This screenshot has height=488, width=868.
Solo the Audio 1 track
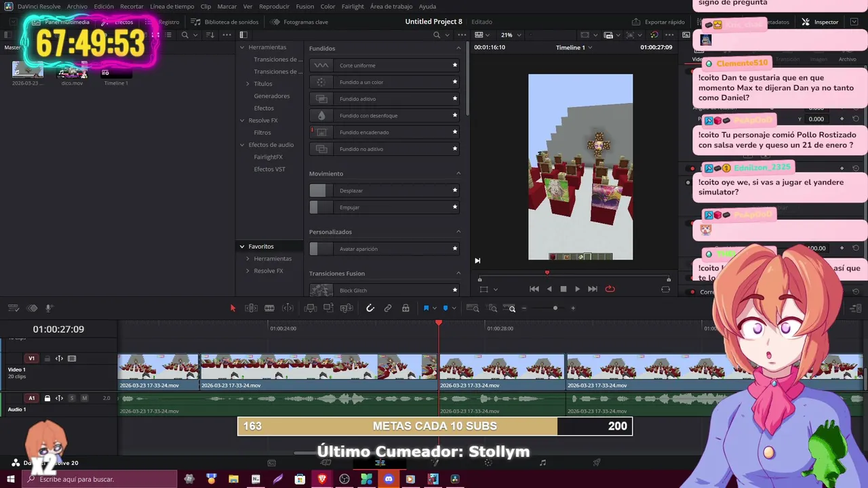(72, 398)
